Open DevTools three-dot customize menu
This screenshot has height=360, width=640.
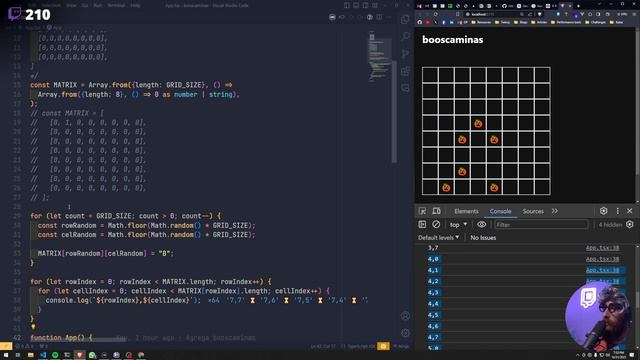[x=618, y=211]
